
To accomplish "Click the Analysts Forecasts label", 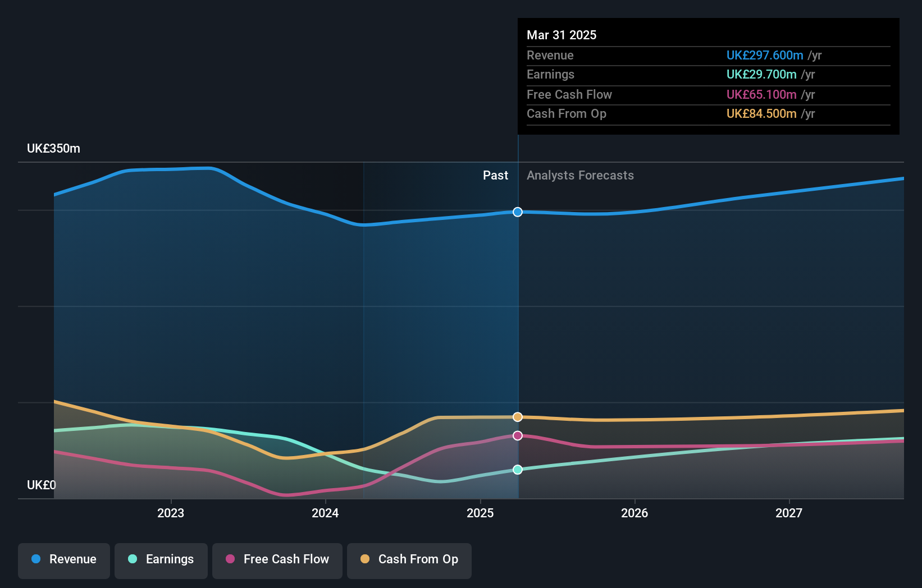I will pyautogui.click(x=580, y=176).
